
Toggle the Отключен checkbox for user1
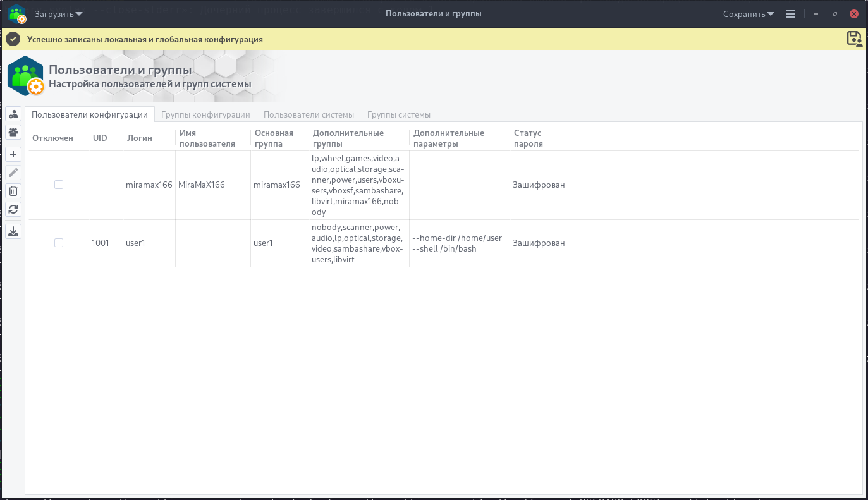click(x=59, y=243)
